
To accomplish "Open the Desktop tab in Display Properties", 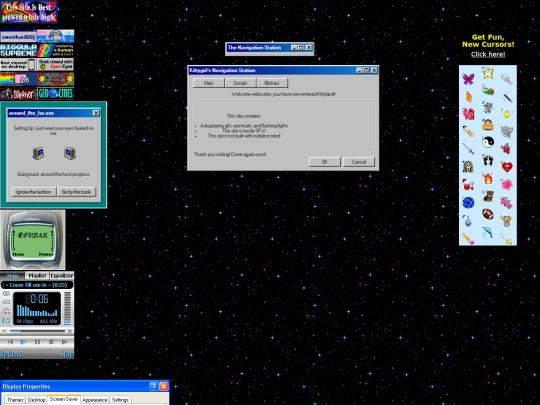I will click(37, 400).
